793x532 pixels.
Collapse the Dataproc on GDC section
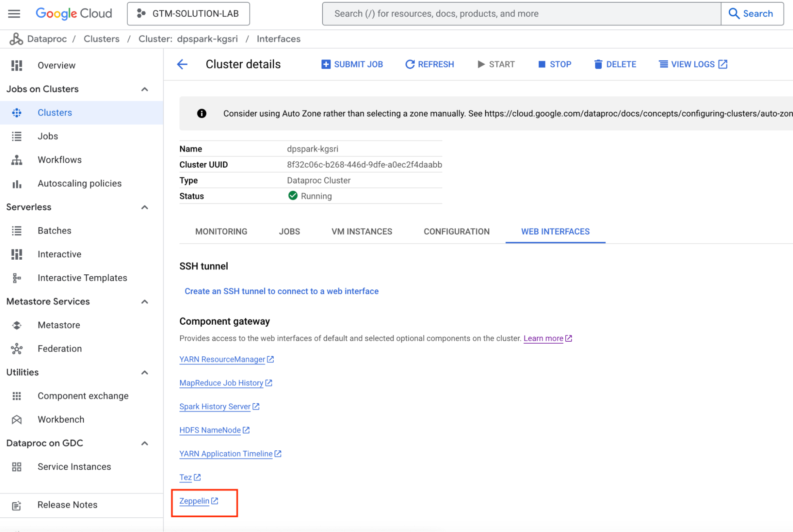click(x=145, y=443)
